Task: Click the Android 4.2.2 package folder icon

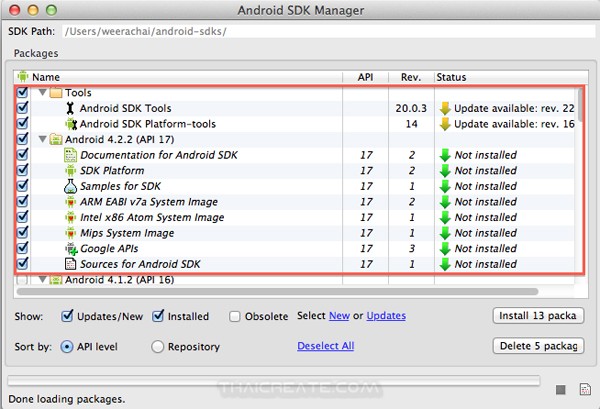Action: coord(56,139)
